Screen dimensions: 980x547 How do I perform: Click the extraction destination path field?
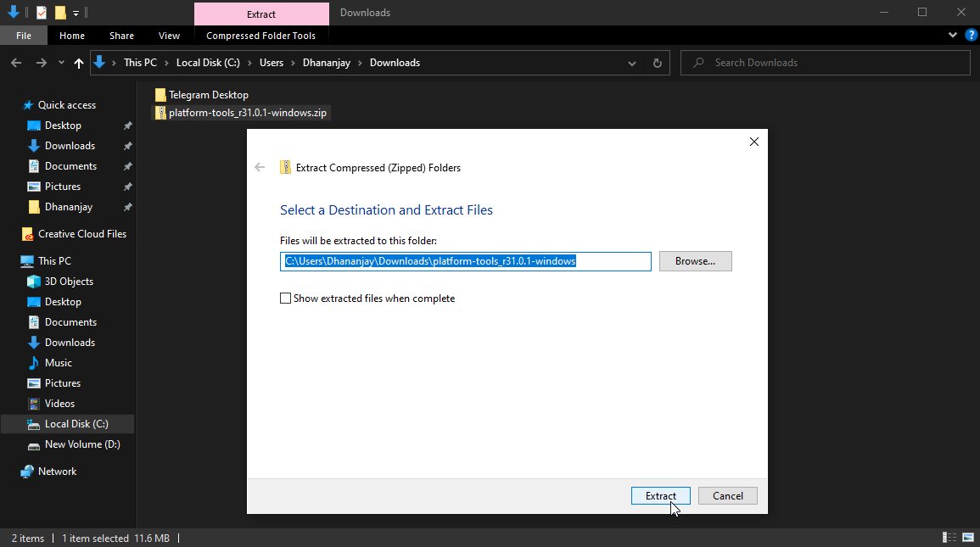pos(465,260)
